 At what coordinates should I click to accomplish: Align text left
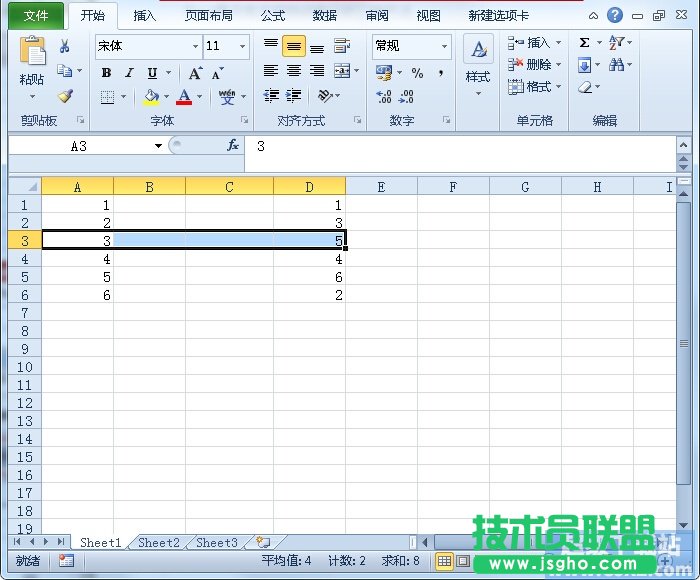click(271, 71)
